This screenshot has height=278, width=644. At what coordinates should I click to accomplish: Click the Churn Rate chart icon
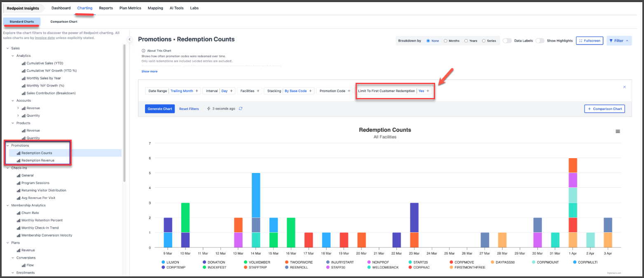point(19,213)
